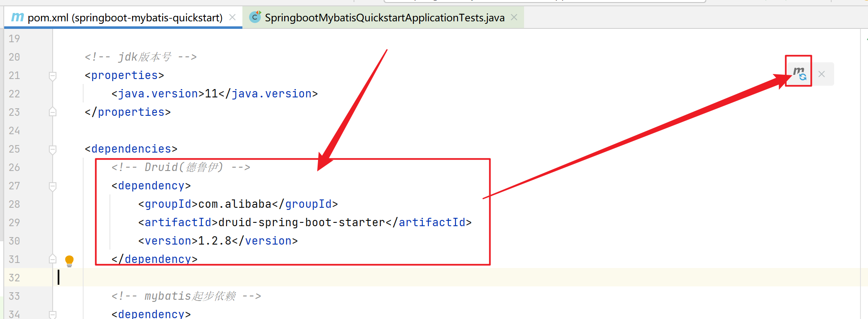This screenshot has height=319, width=868.
Task: Collapse the mybatis dependency at line 34
Action: point(53,314)
